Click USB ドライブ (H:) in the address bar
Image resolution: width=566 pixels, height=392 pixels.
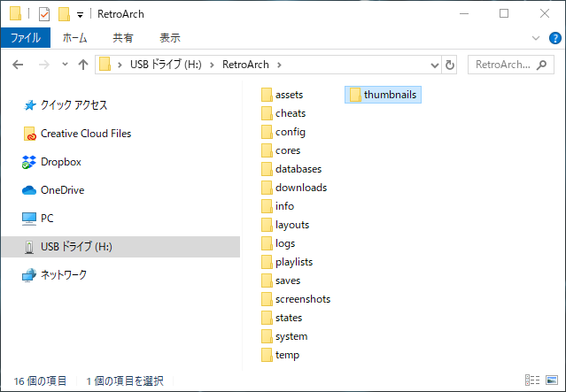pyautogui.click(x=166, y=65)
